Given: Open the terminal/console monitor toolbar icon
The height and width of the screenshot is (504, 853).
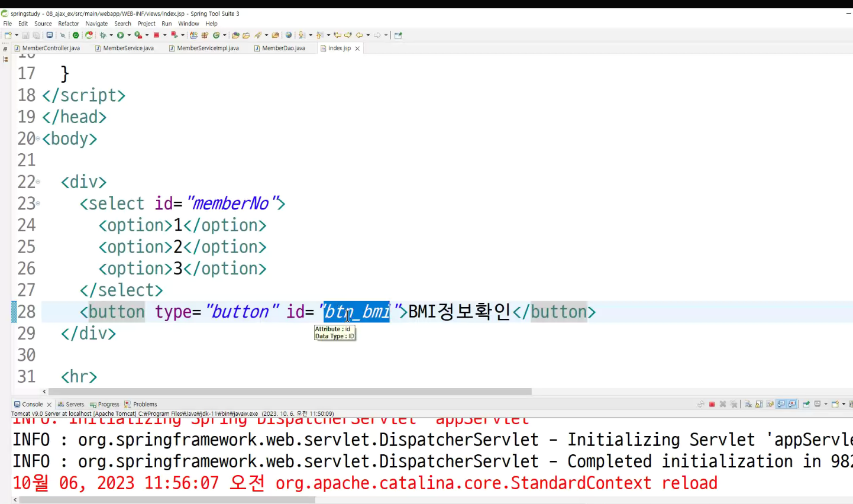Looking at the screenshot, I should pyautogui.click(x=49, y=35).
